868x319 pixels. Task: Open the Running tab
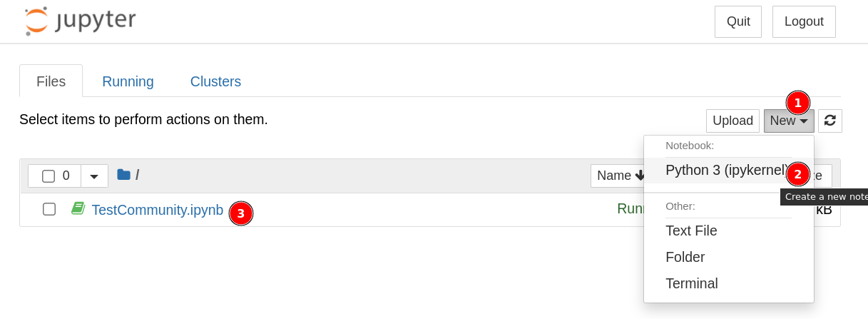128,81
